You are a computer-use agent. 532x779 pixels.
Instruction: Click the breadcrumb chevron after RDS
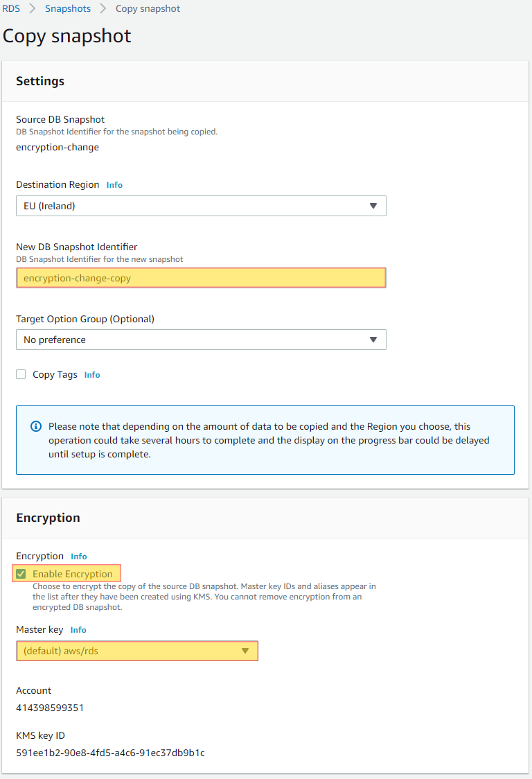33,8
